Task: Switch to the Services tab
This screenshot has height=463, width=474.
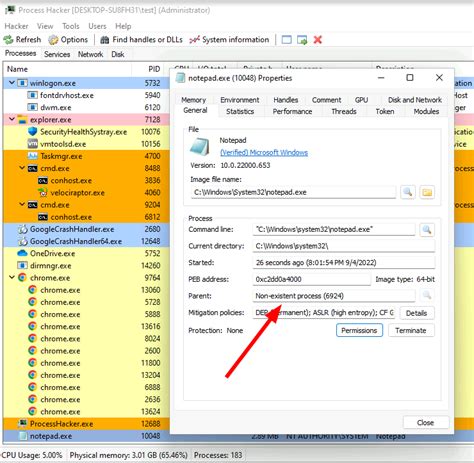Action: click(57, 54)
